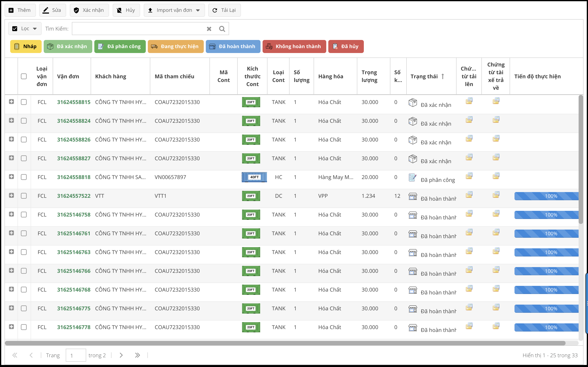This screenshot has width=588, height=367.
Task: Open waybill link 31625146758
Action: point(74,215)
